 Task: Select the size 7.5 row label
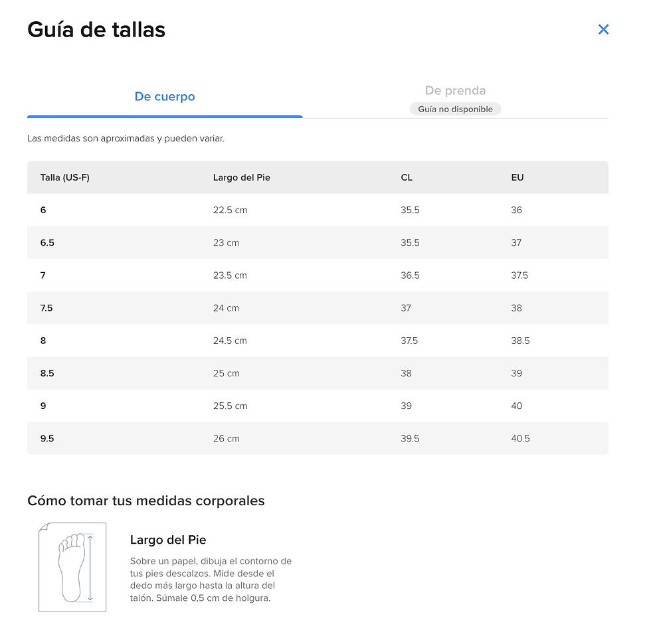[46, 308]
